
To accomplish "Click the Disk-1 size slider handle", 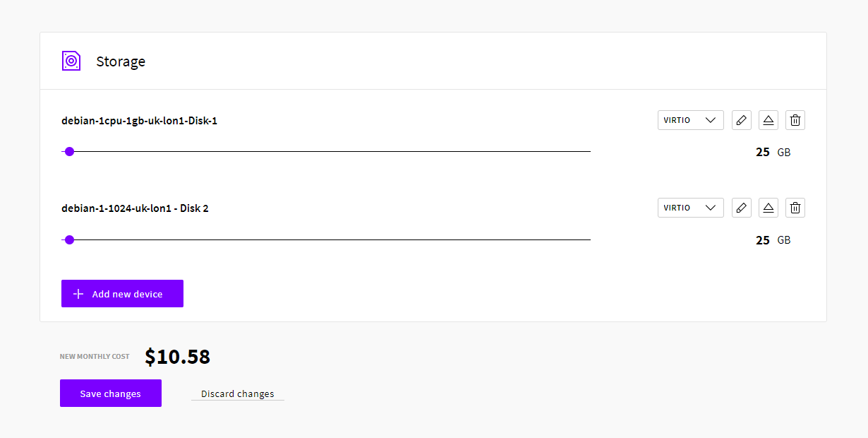I will point(69,151).
